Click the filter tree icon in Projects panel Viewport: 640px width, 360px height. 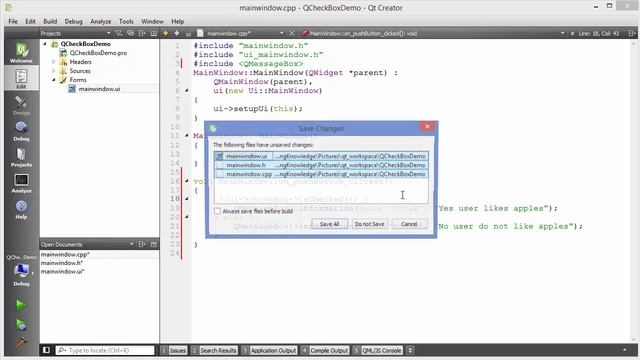click(119, 33)
